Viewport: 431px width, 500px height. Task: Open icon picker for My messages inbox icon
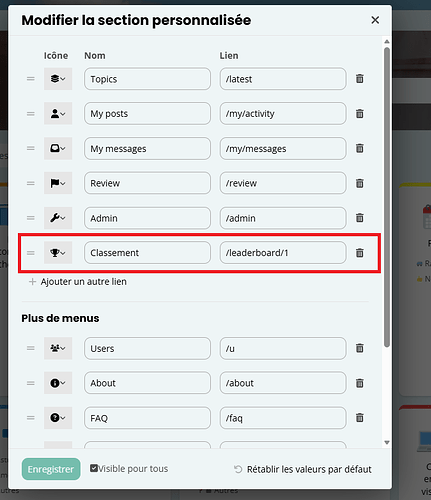[58, 148]
